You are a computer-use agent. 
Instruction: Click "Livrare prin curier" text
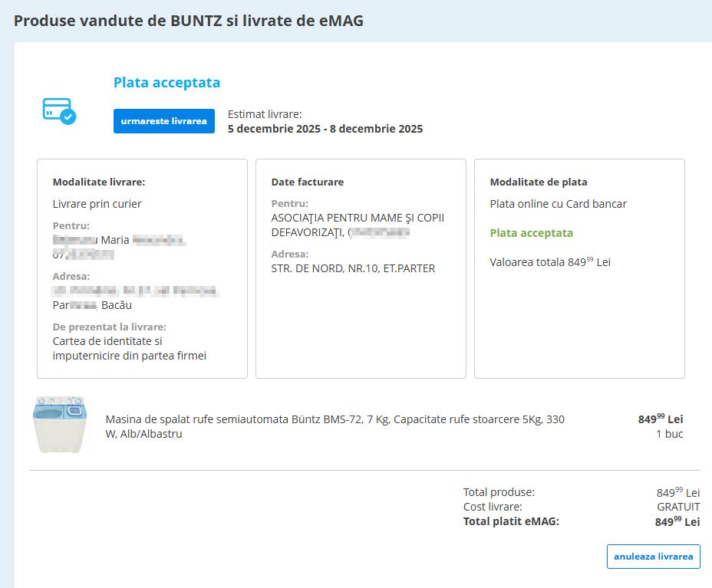click(97, 204)
